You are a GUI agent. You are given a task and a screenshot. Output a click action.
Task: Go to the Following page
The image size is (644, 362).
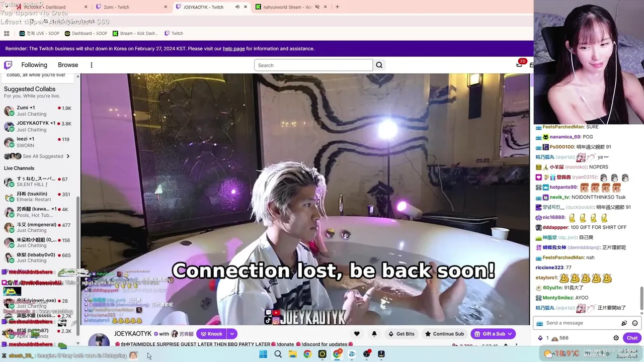click(x=34, y=65)
